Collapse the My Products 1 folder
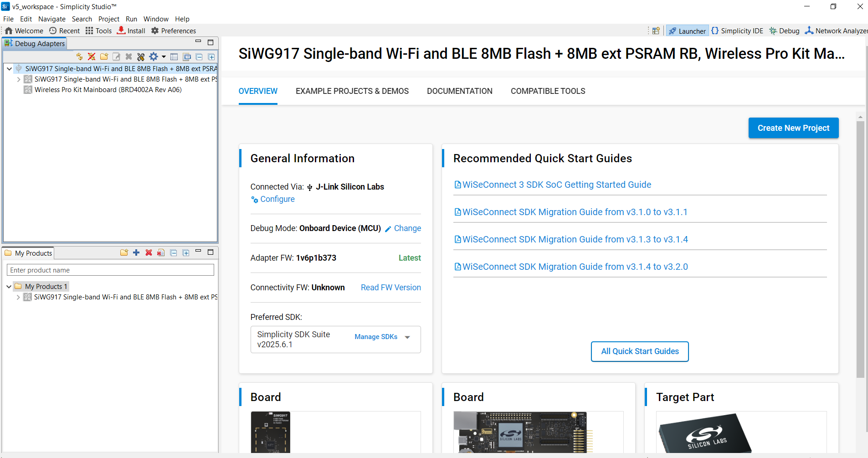The height and width of the screenshot is (458, 868). tap(9, 286)
